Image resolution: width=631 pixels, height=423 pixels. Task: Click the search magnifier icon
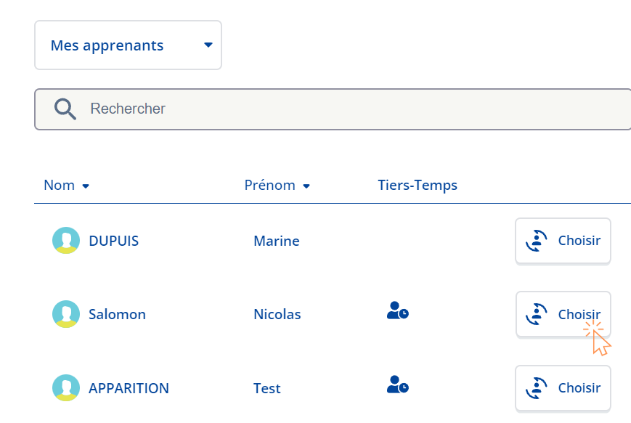point(65,109)
